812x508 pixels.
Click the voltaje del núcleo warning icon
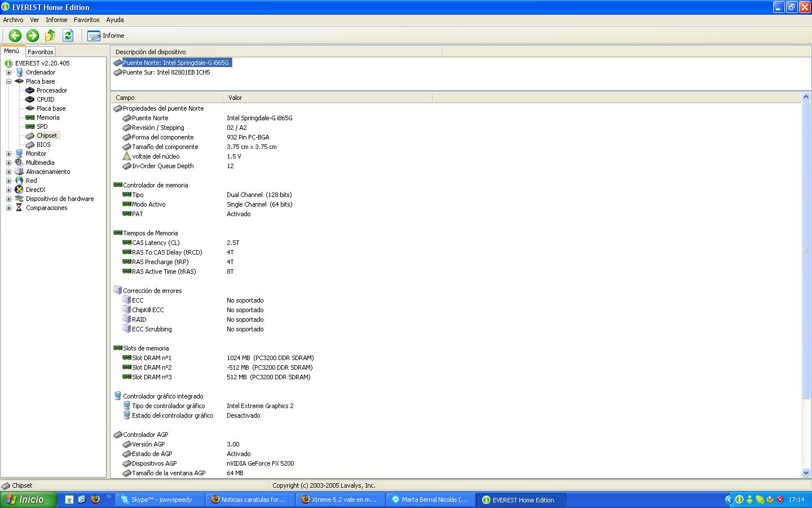click(127, 156)
